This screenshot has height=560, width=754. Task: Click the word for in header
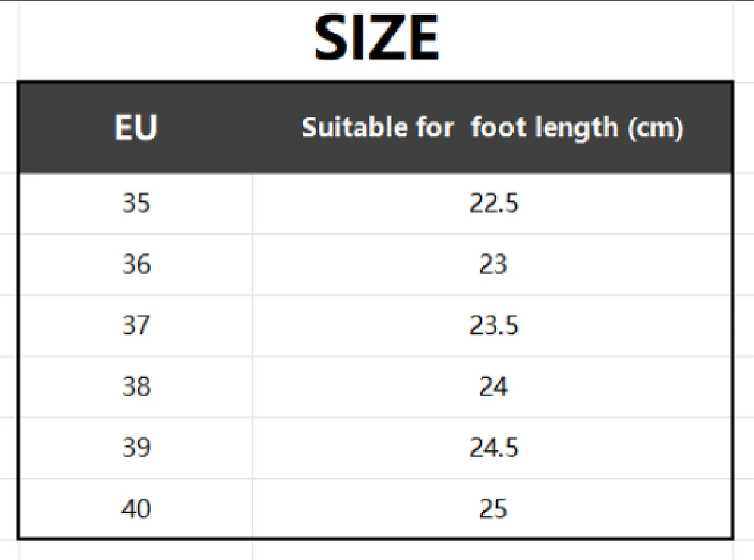(435, 128)
